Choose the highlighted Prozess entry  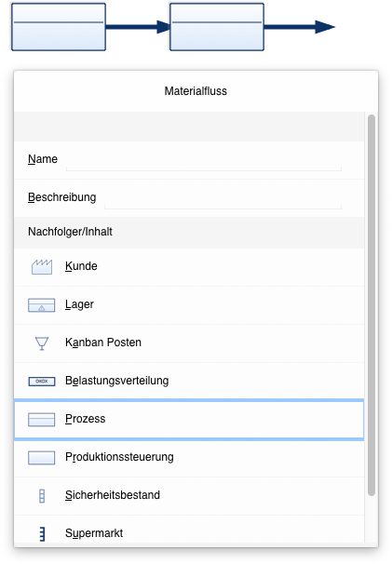click(x=189, y=420)
